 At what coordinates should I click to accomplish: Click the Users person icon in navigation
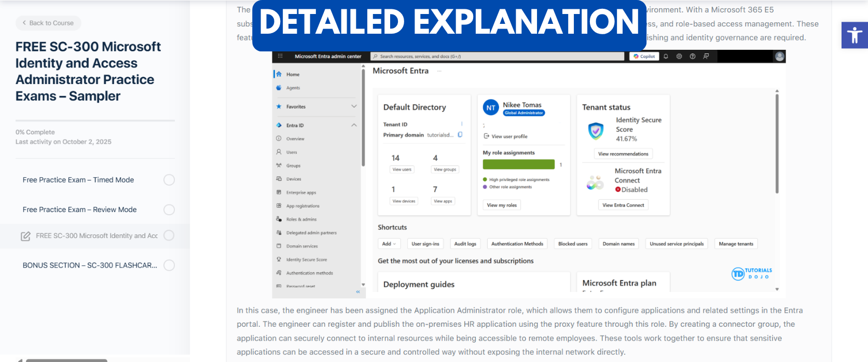click(279, 152)
